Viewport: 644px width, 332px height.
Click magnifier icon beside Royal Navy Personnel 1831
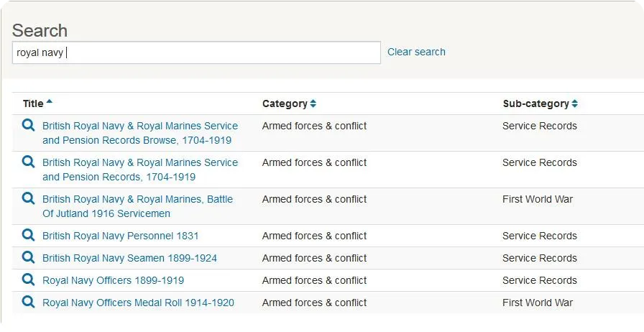click(28, 235)
